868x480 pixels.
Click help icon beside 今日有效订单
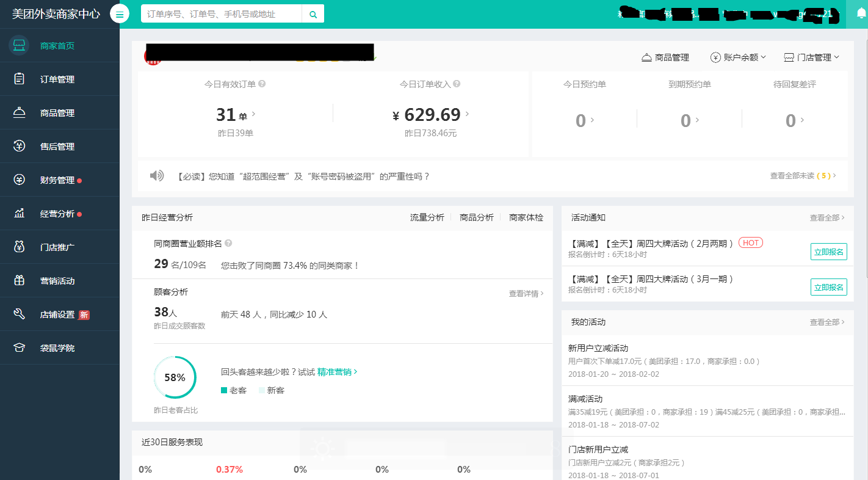[x=262, y=84]
